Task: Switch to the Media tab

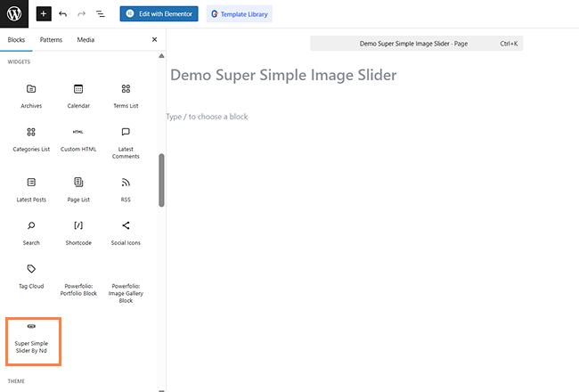Action: coord(86,40)
